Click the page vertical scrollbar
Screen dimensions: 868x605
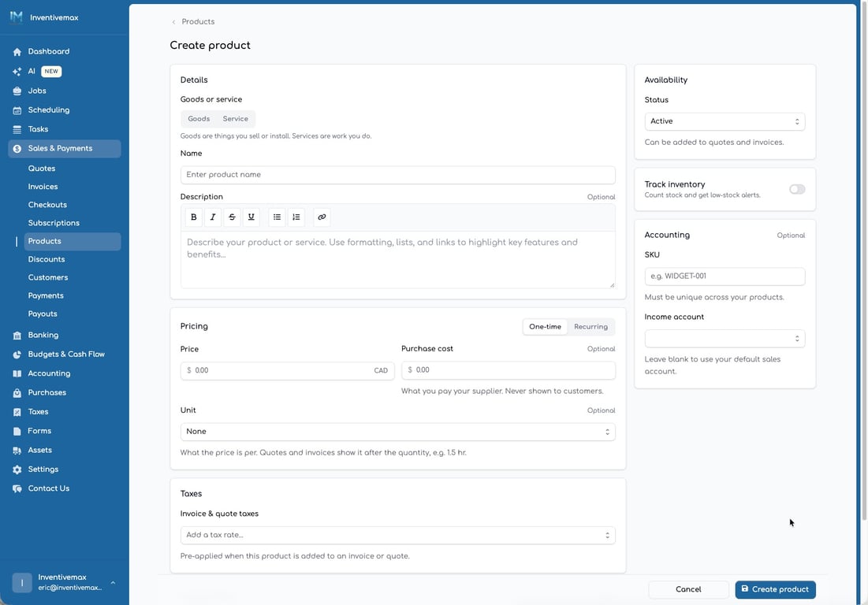pos(864,260)
